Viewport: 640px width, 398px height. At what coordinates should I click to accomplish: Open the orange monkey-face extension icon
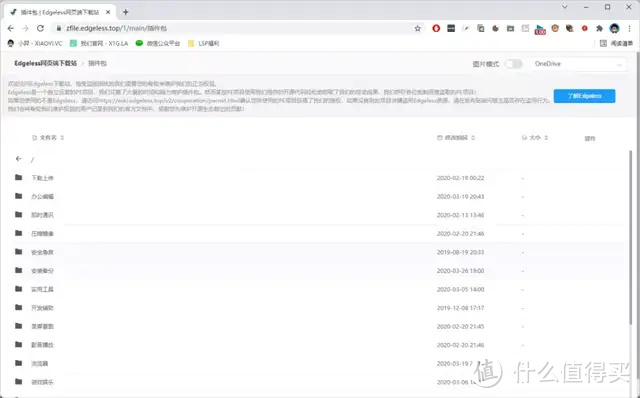[x=555, y=28]
